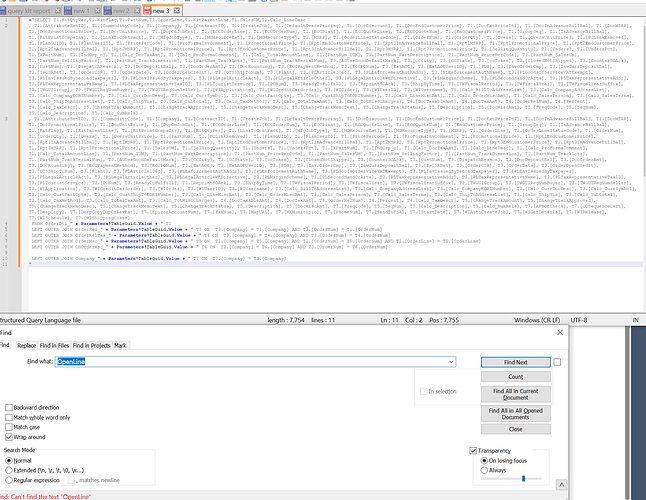Click 'Windows (CR LF)' in the status bar
The height and width of the screenshot is (500, 646).
[x=537, y=320]
